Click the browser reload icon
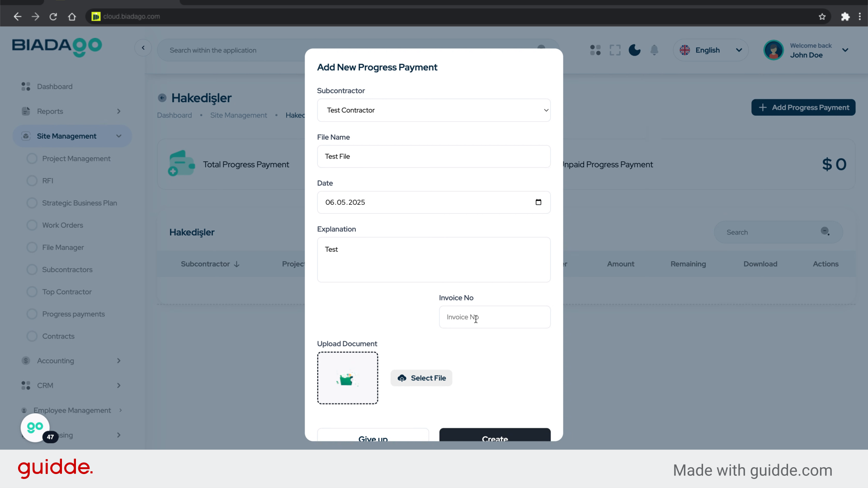 (53, 17)
